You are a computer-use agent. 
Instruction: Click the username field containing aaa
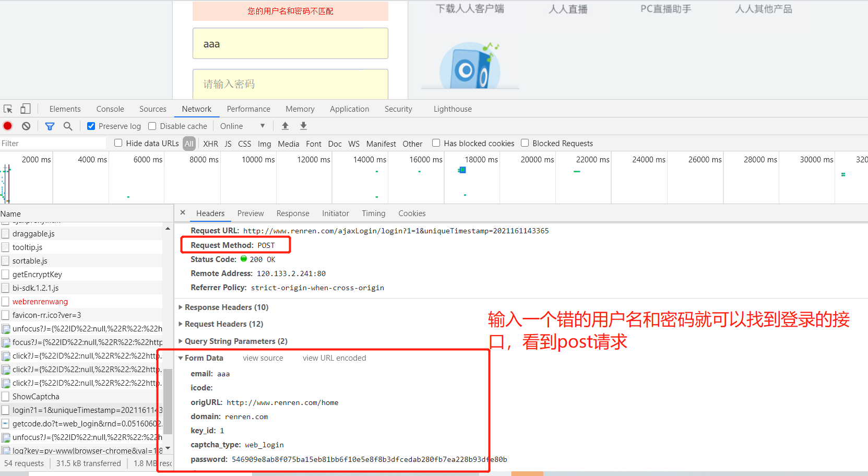[290, 43]
